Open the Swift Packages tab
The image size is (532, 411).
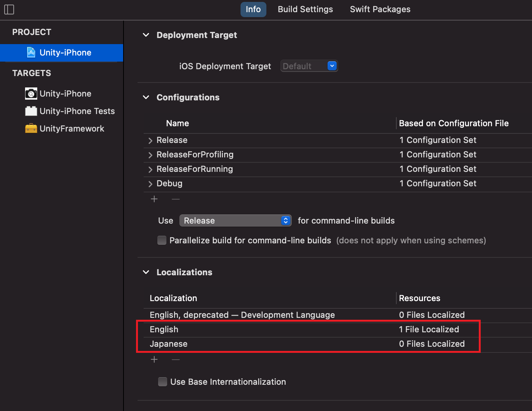(380, 9)
